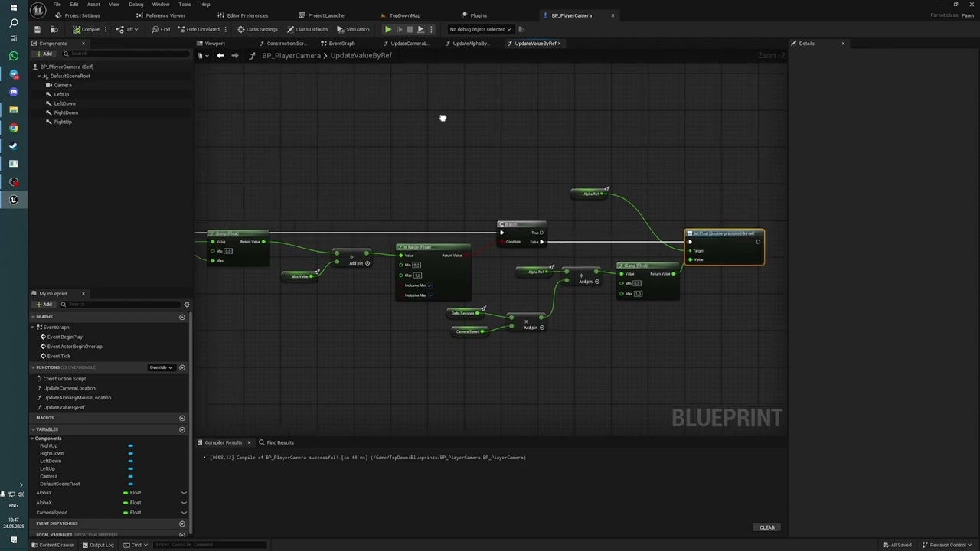Click CLEAR in Compiler Results
This screenshot has width=980, height=551.
(766, 527)
